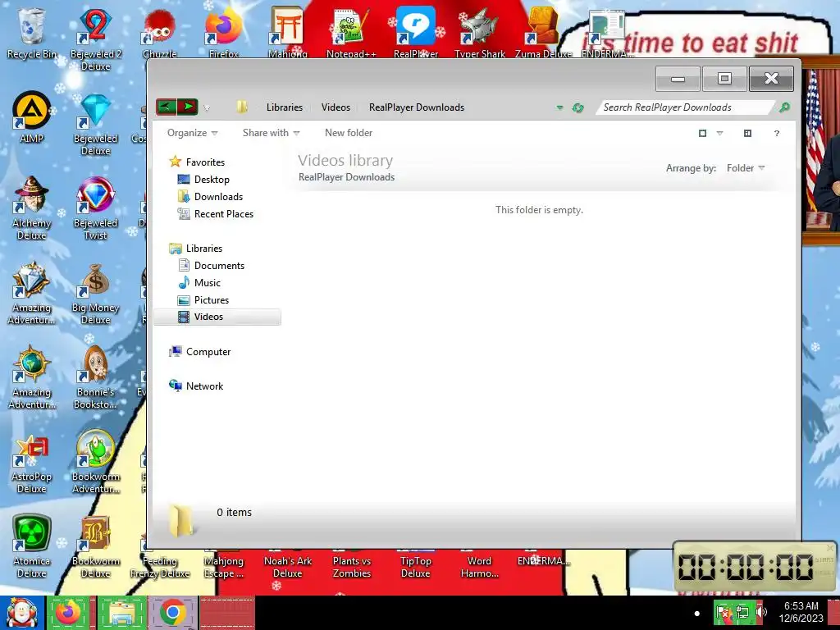The height and width of the screenshot is (630, 840).
Task: Open the Start button with Santa icon
Action: tap(22, 613)
